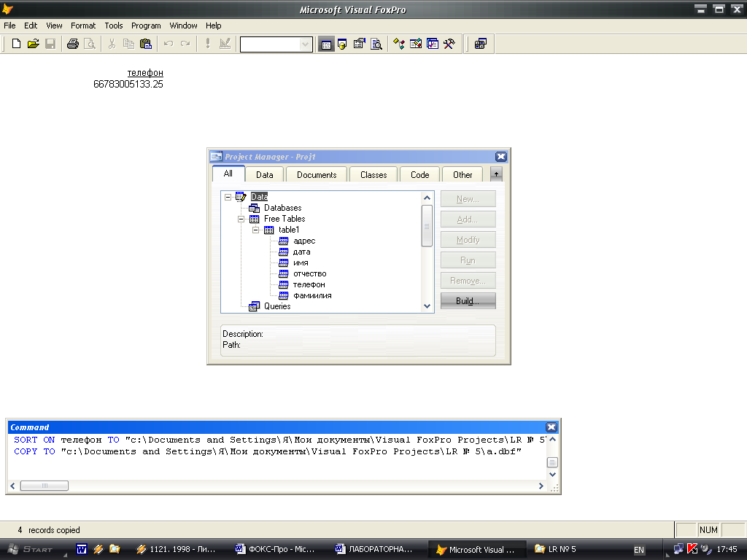The image size is (747, 560).
Task: Open the LR № 5 folder in taskbar
Action: [555, 549]
